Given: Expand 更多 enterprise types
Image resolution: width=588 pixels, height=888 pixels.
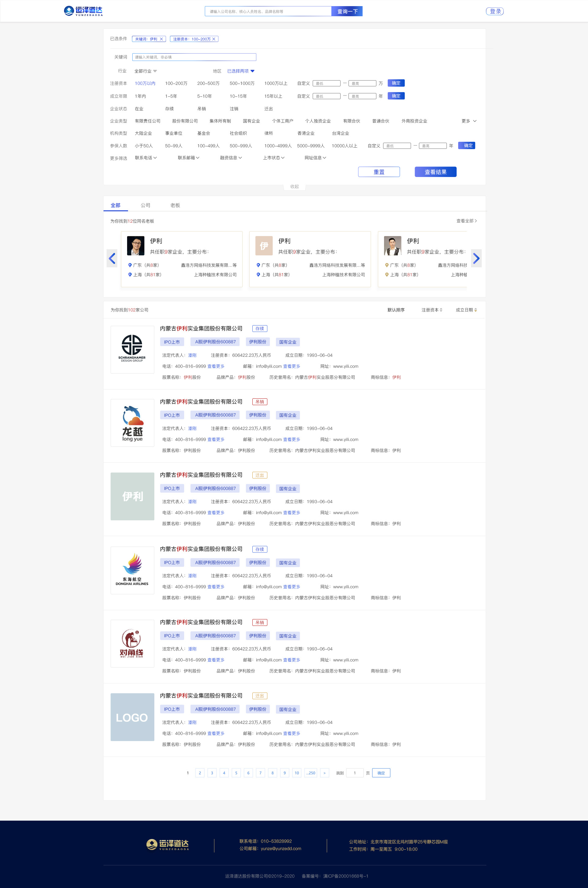Looking at the screenshot, I should pyautogui.click(x=469, y=121).
